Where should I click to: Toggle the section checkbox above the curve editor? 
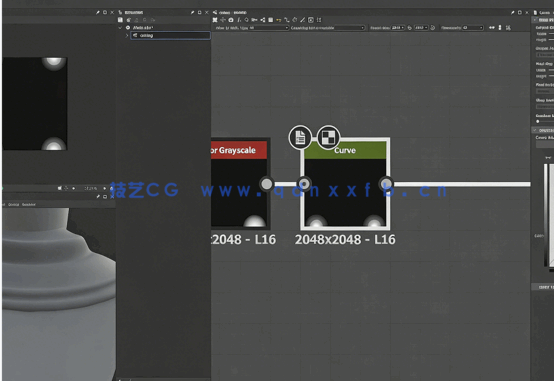(535, 130)
